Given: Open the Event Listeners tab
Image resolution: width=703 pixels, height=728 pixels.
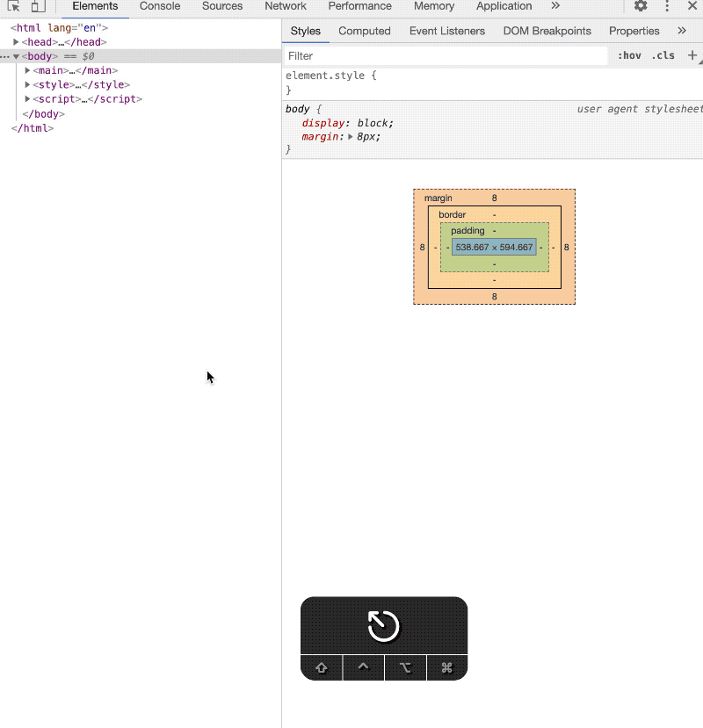Looking at the screenshot, I should click(446, 31).
